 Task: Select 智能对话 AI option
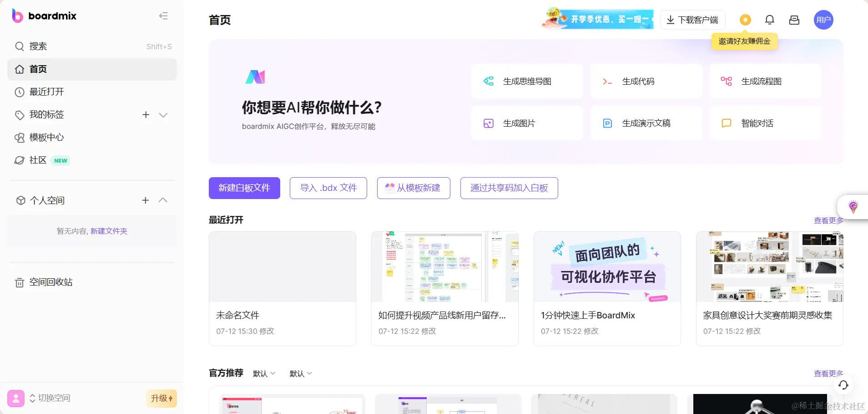[766, 123]
